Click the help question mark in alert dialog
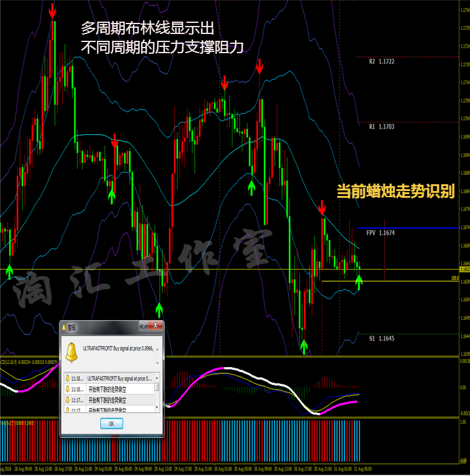The height and width of the screenshot is (476, 470). [144, 325]
